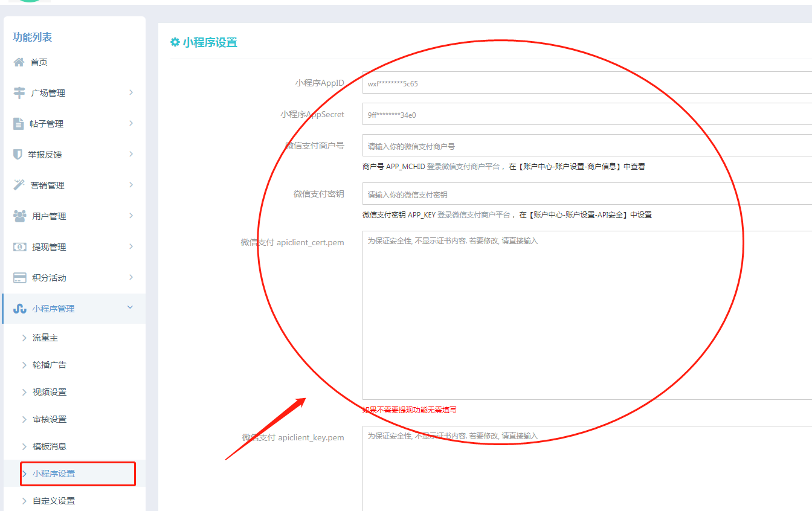Click the 小程序AppID input field
The height and width of the screenshot is (511, 812).
[586, 83]
